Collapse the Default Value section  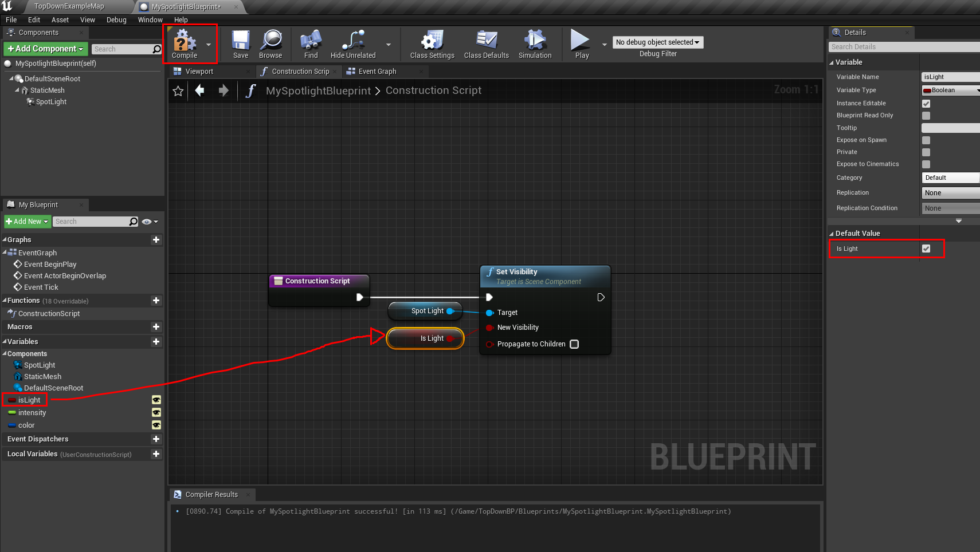click(832, 234)
